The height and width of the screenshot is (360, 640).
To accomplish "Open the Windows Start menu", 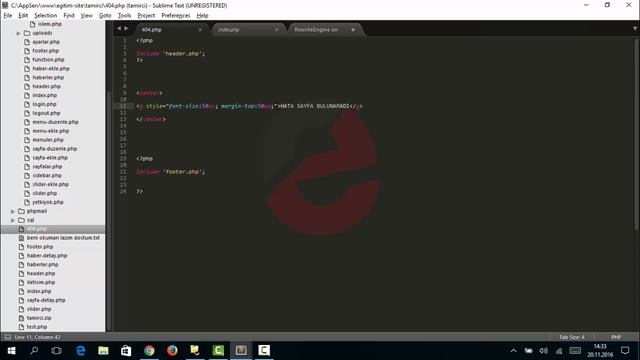I will click(x=11, y=351).
